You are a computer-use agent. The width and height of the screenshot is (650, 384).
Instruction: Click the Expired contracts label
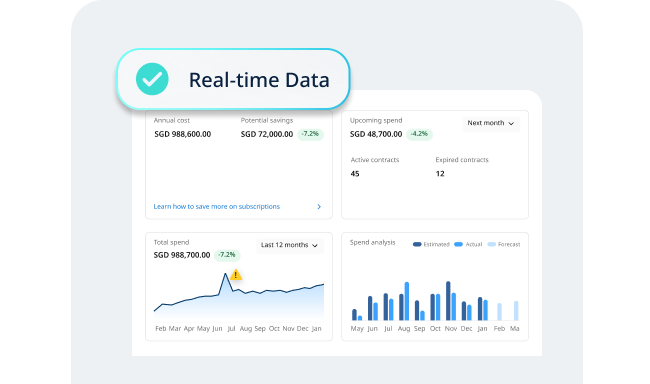[462, 160]
